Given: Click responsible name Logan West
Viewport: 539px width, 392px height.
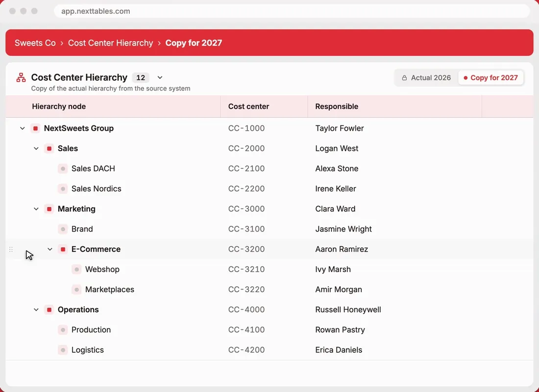Looking at the screenshot, I should coord(337,149).
